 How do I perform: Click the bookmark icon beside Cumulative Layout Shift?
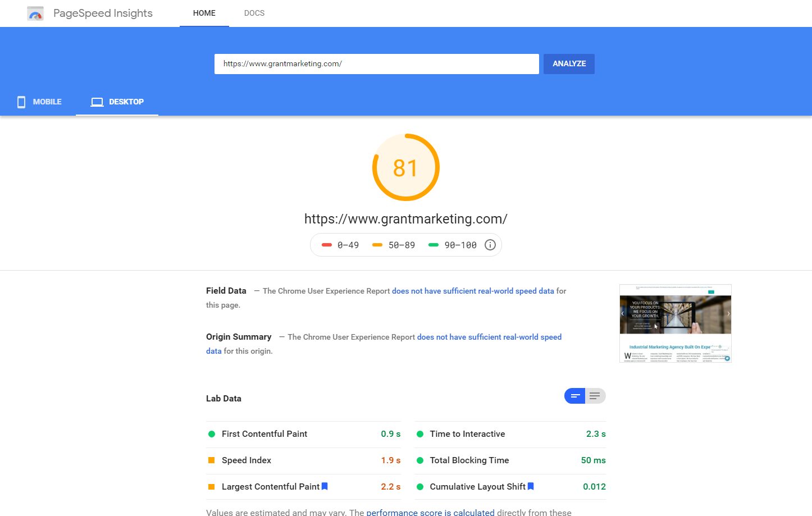click(x=531, y=486)
